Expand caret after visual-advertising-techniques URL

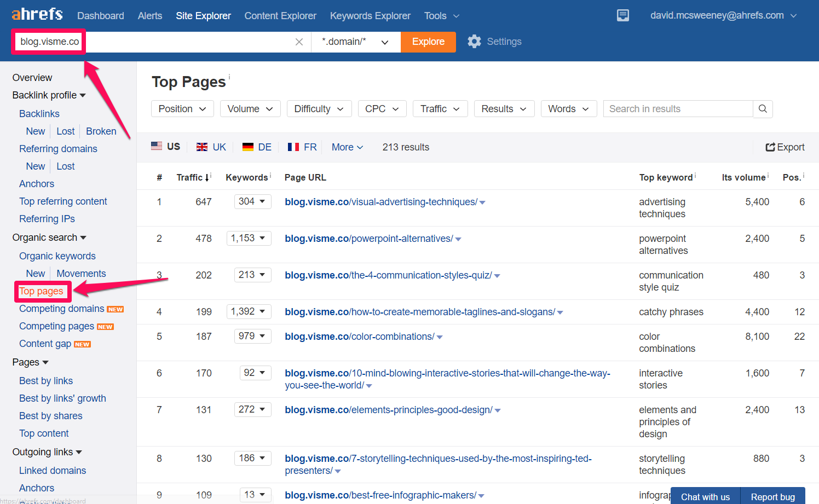(482, 202)
